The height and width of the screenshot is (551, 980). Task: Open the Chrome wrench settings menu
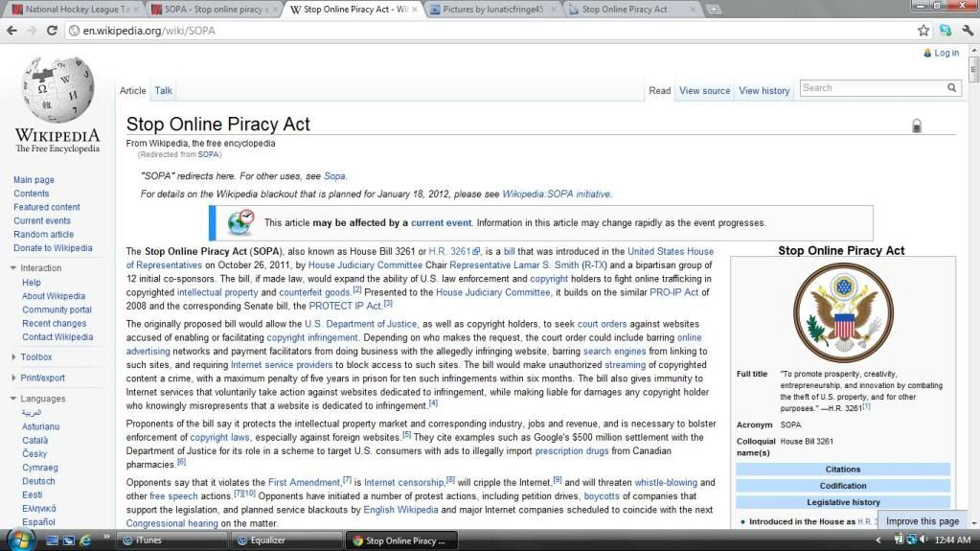point(968,30)
